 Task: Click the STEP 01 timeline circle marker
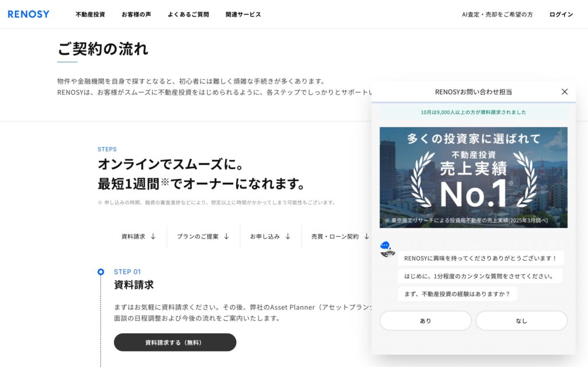point(101,272)
